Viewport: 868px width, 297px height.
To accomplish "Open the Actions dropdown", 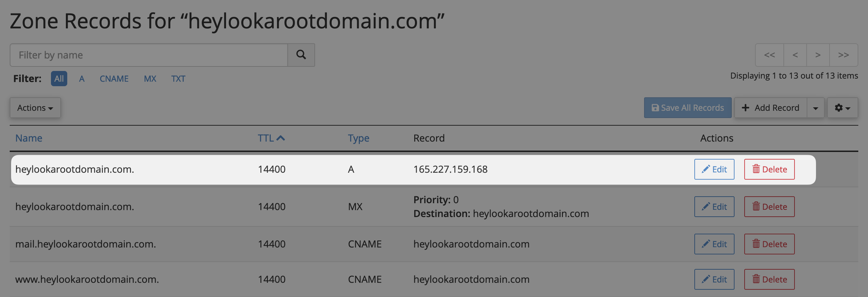I will [x=35, y=108].
